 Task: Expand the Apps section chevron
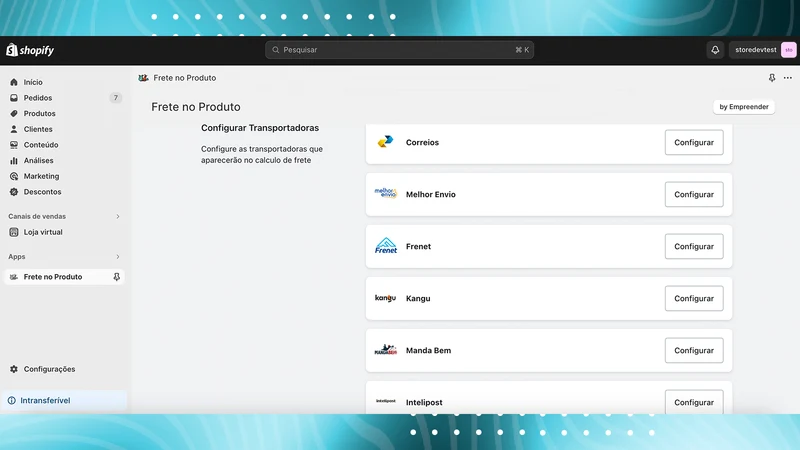point(118,257)
